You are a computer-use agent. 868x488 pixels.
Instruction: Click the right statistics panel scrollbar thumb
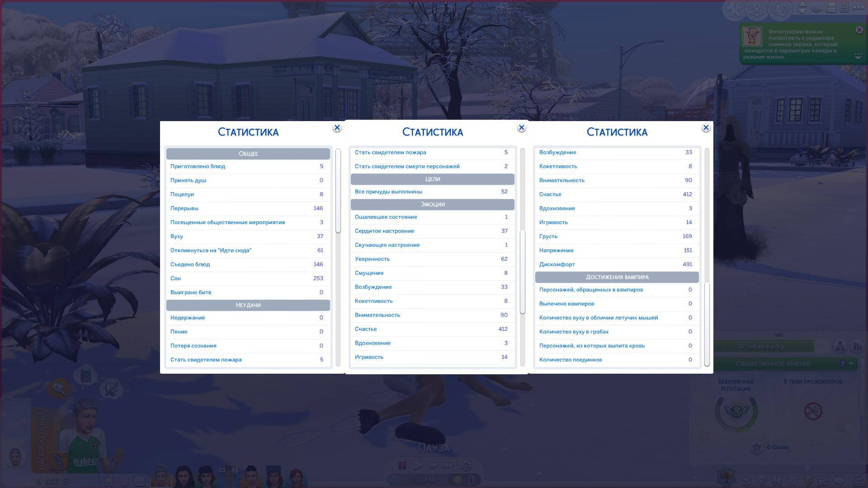point(707,324)
